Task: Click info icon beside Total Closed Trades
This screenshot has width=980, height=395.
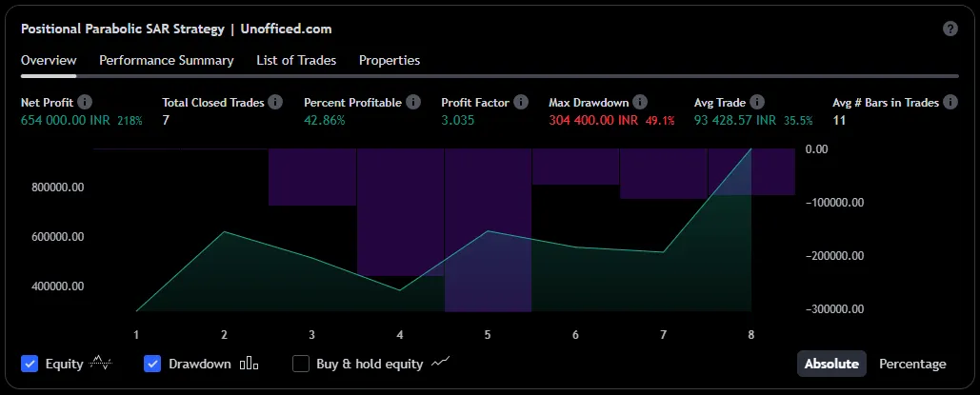Action: [x=275, y=102]
